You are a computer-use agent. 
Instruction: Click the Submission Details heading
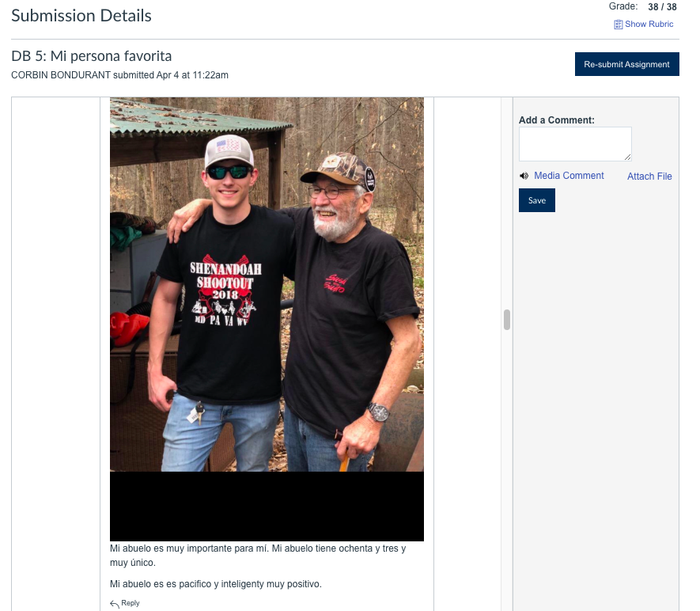coord(81,16)
